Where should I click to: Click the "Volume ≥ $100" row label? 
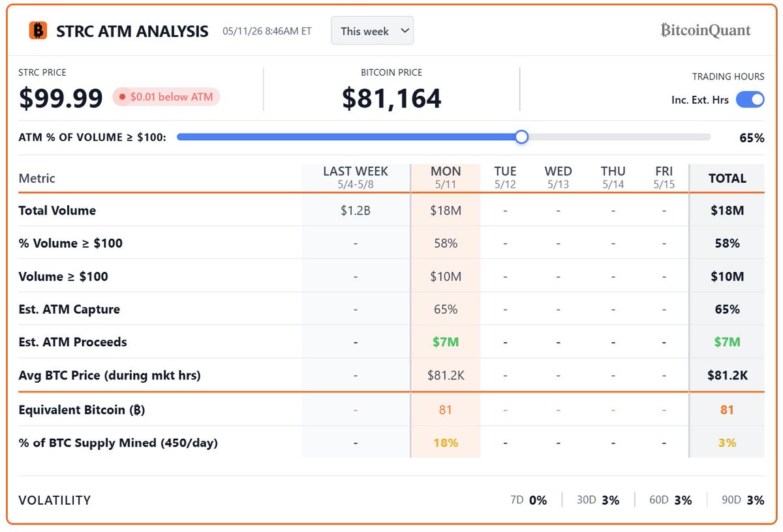[63, 276]
